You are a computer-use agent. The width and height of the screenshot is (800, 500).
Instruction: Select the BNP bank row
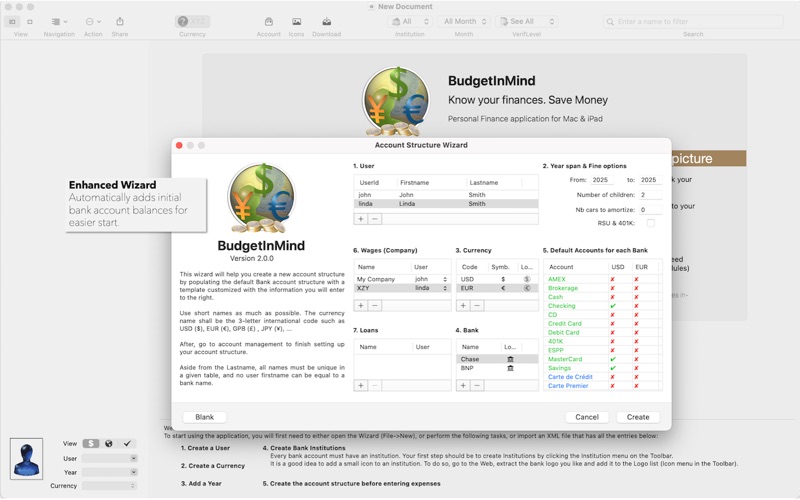click(497, 368)
